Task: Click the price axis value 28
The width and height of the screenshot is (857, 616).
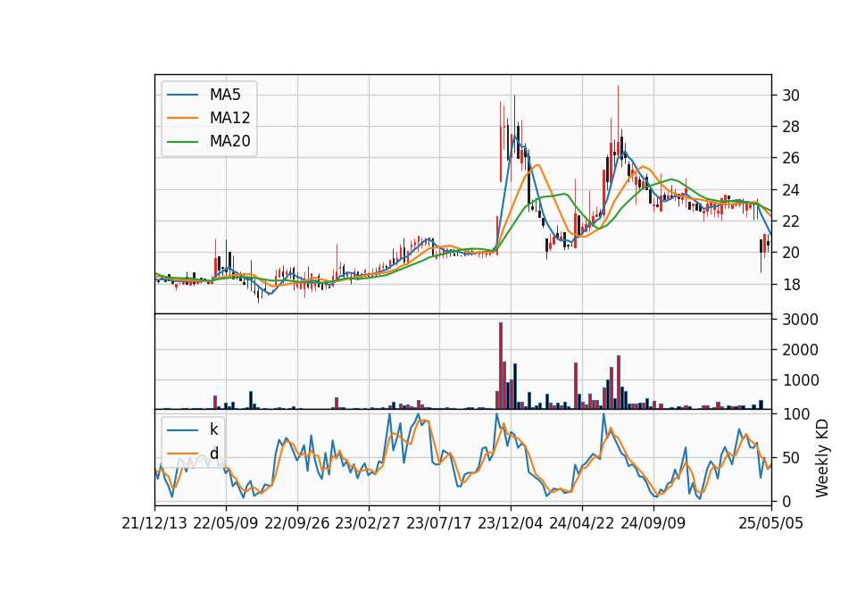Action: (x=791, y=127)
